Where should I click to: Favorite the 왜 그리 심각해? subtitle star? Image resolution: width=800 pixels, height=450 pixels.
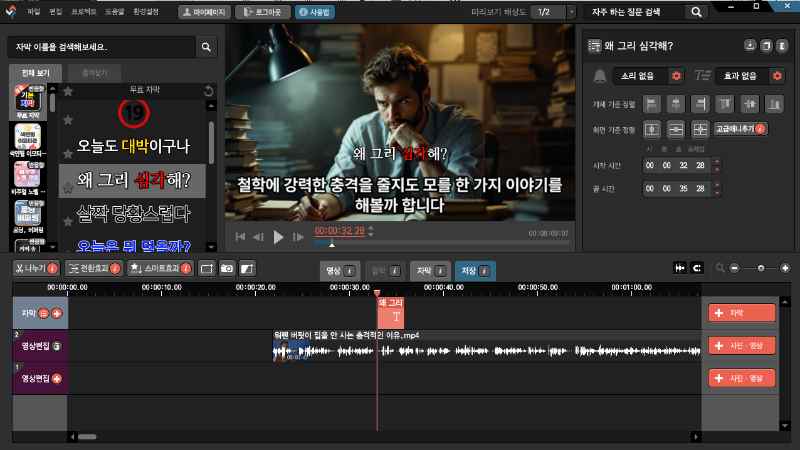coord(67,187)
